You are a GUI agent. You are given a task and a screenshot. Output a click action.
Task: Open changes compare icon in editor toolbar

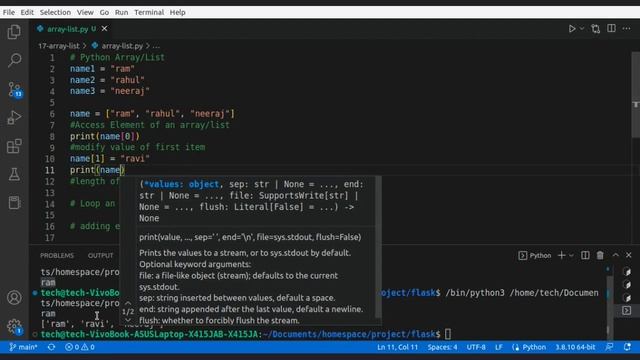(596, 29)
